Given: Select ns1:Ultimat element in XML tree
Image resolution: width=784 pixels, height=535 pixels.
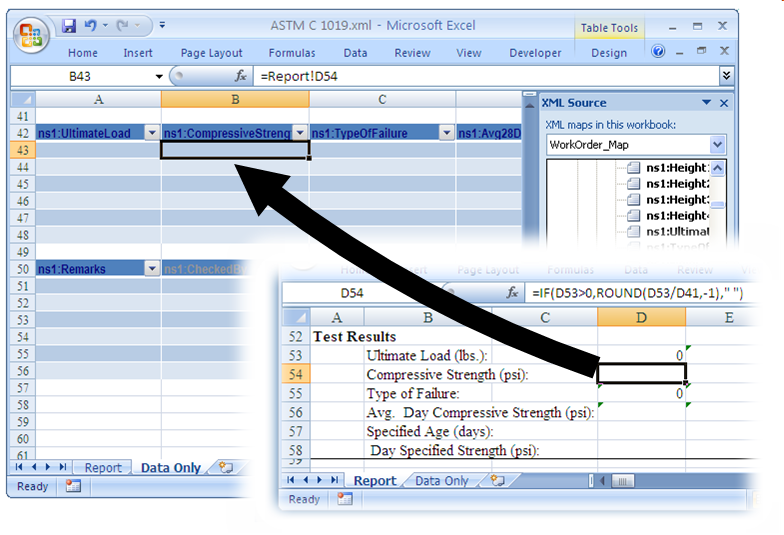Looking at the screenshot, I should (x=677, y=232).
